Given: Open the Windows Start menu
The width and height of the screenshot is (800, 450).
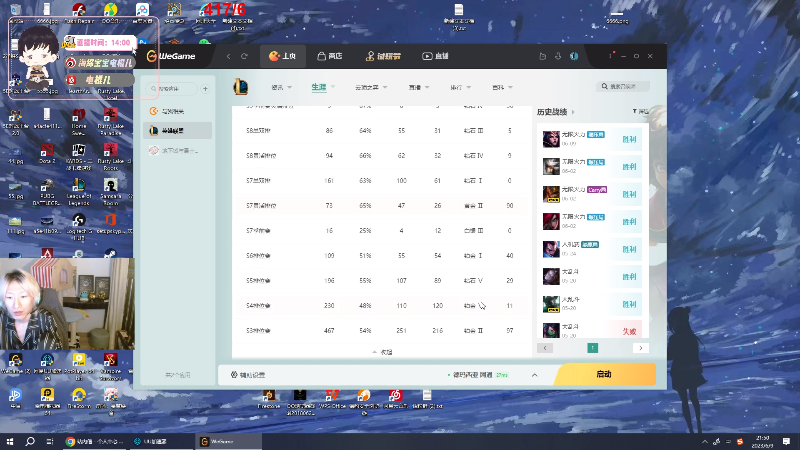Looking at the screenshot, I should click(x=9, y=441).
